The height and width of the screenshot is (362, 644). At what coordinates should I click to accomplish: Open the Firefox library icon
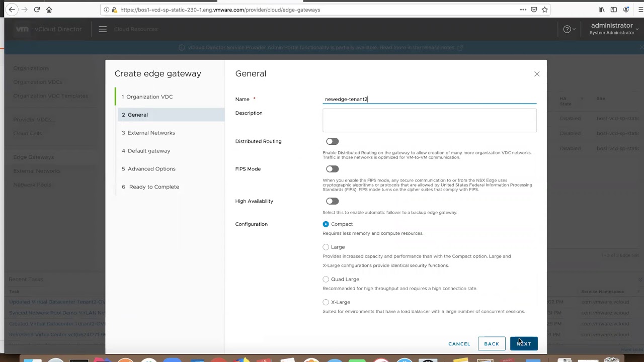click(601, 10)
